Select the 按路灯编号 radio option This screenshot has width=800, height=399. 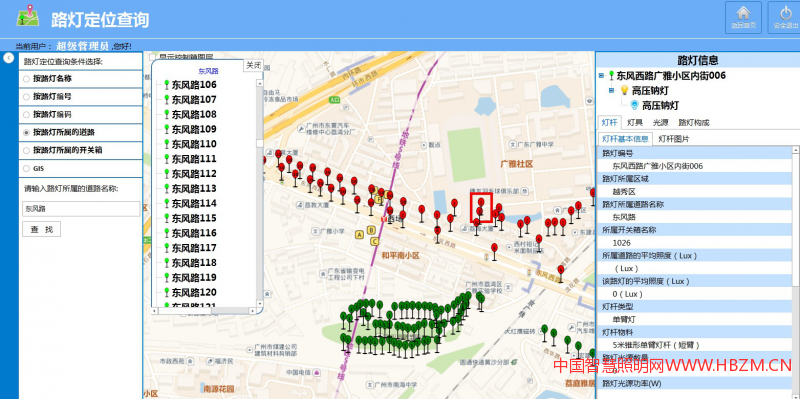click(x=27, y=96)
